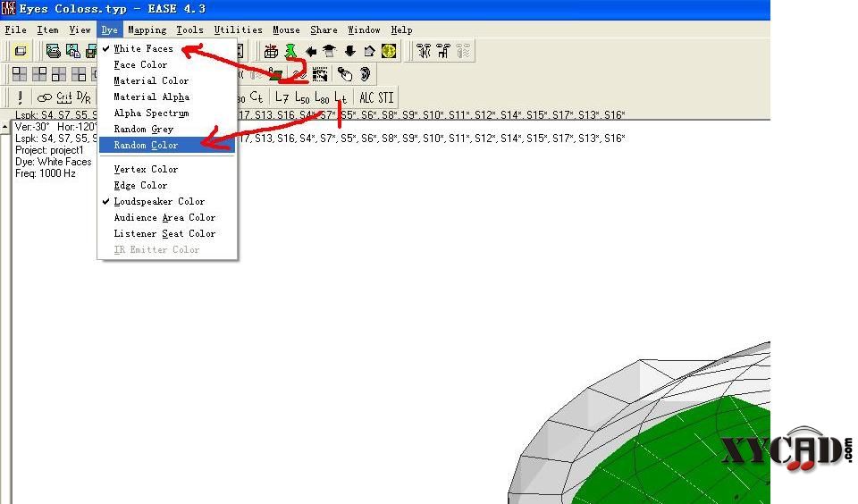Toggle Edge Color in Dye menu
The image size is (858, 504).
pos(167,186)
